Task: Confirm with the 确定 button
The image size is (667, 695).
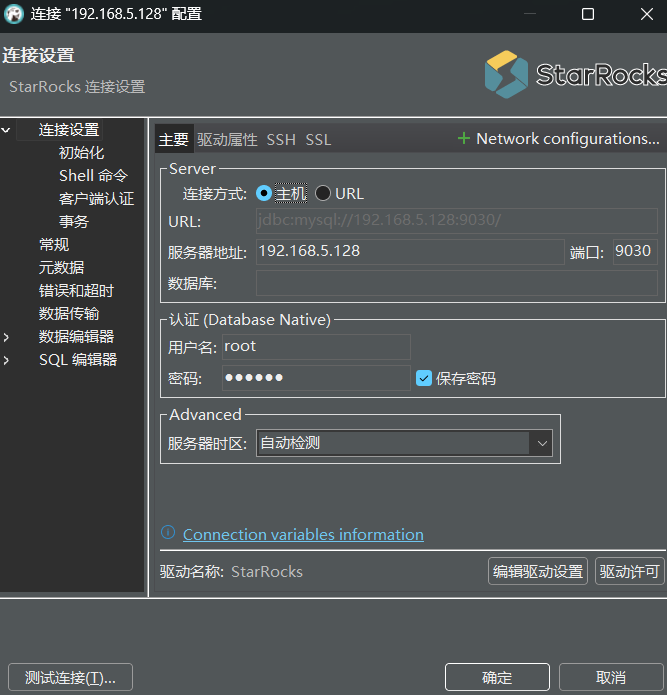Action: point(497,677)
